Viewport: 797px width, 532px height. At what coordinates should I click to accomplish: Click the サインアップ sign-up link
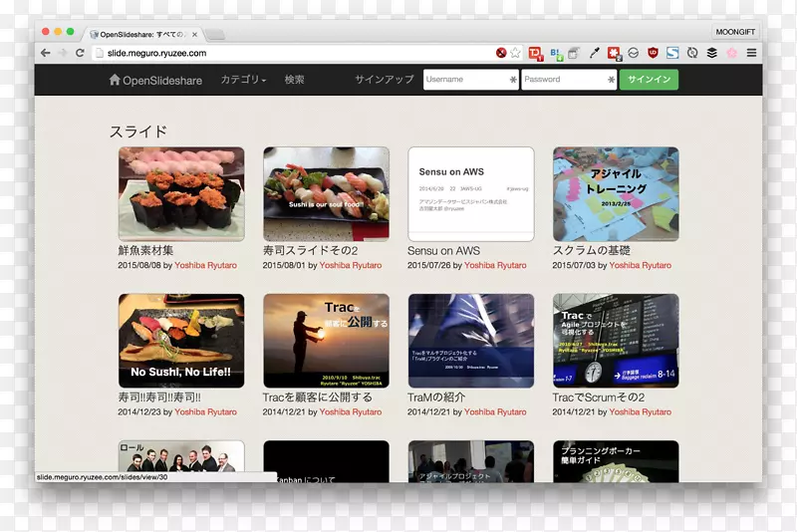384,80
